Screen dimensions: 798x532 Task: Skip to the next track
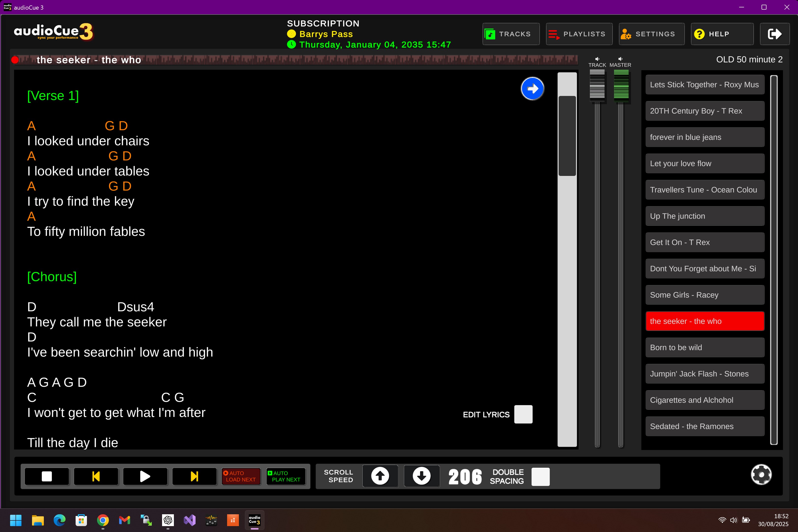tap(194, 476)
